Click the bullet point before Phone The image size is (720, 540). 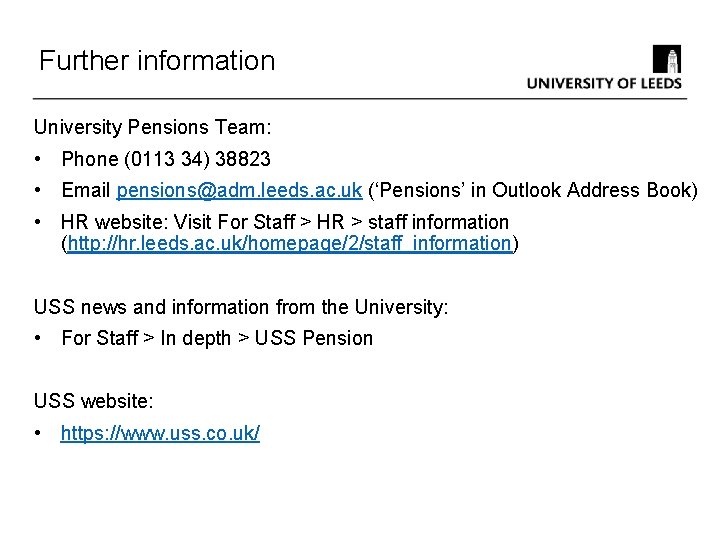click(x=37, y=159)
